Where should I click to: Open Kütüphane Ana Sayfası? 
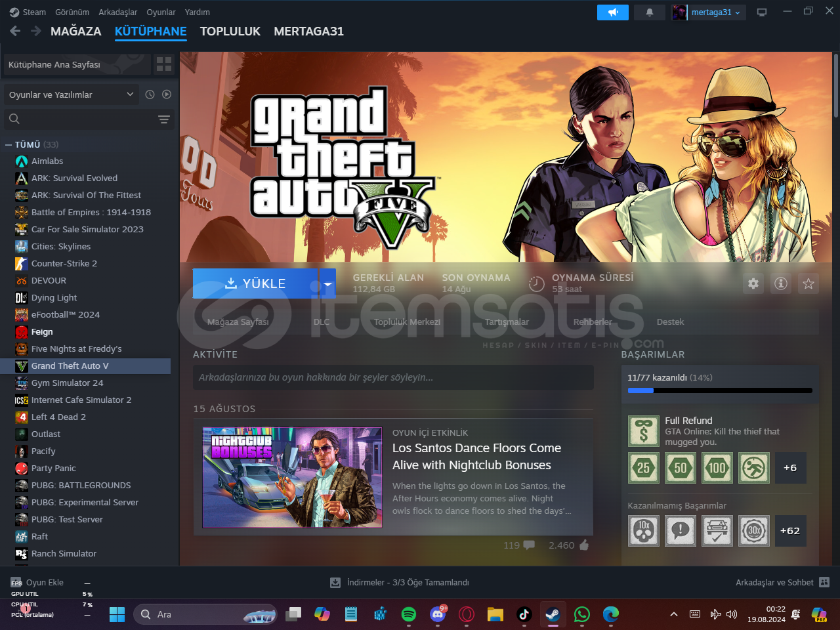click(77, 64)
